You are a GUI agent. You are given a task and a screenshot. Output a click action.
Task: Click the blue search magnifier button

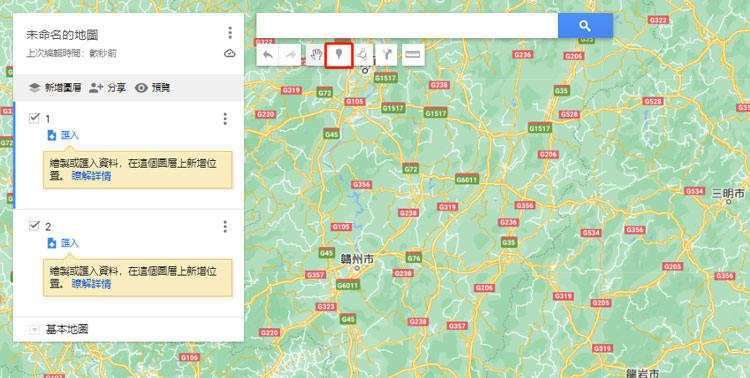pos(585,26)
